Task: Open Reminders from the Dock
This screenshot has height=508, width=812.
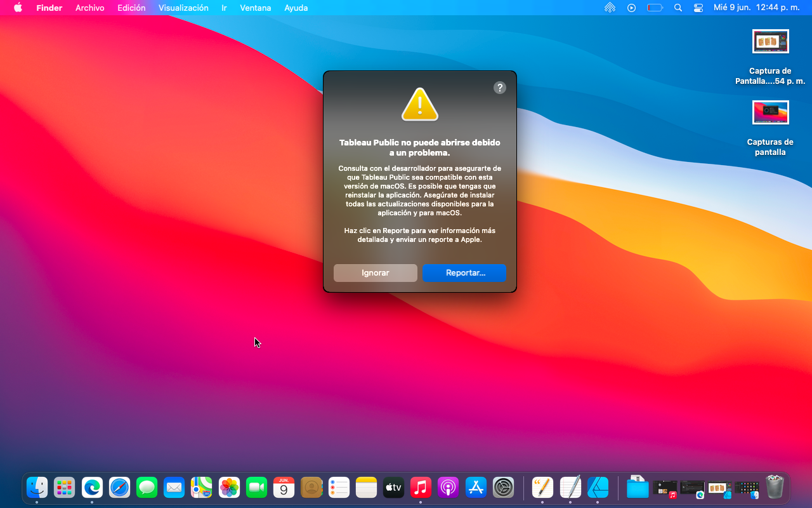Action: [x=339, y=488]
